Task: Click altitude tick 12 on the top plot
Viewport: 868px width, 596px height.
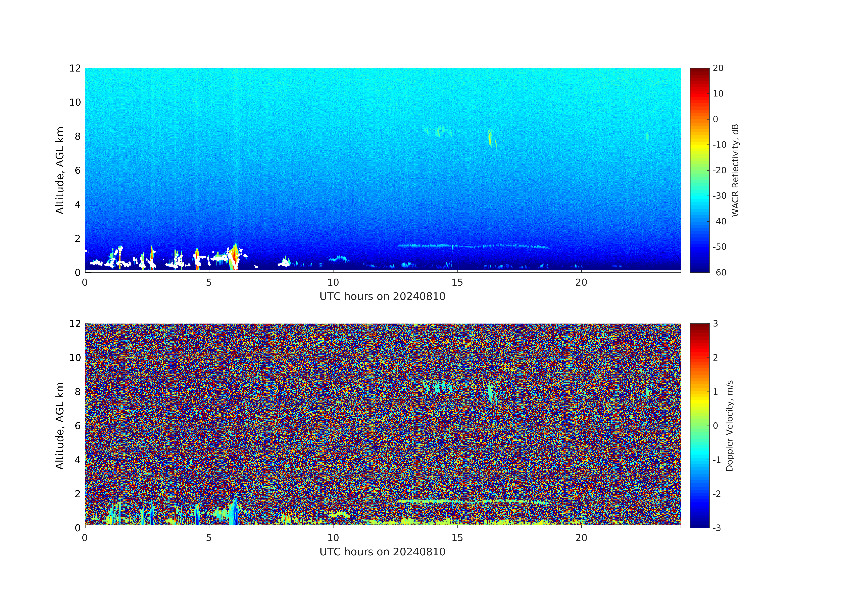Action: click(x=75, y=68)
